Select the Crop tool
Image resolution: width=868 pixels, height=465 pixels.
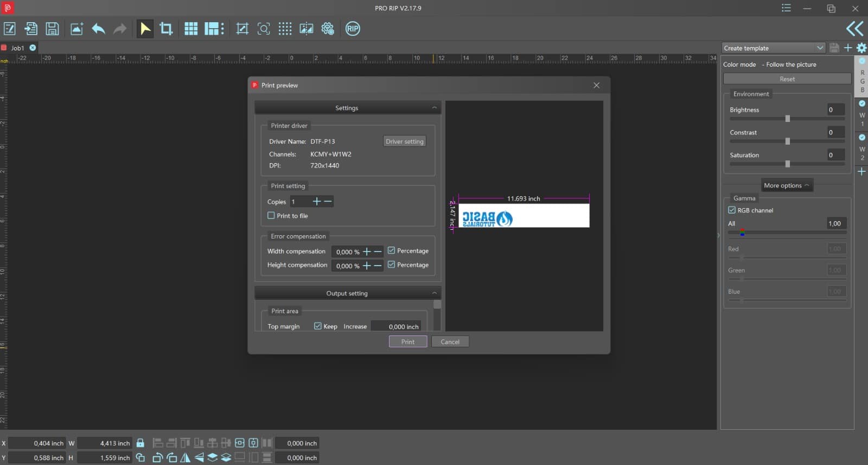coord(166,29)
